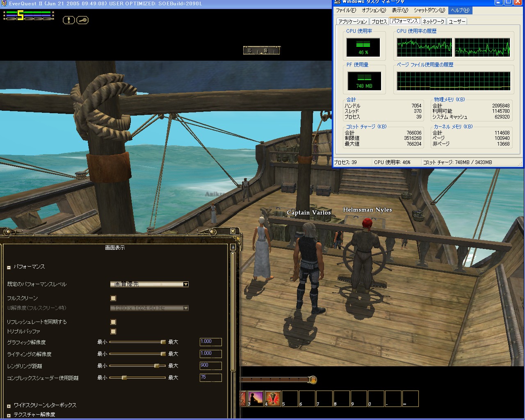Toggle the トリプルバッファ checkbox
Image resolution: width=525 pixels, height=420 pixels.
(113, 331)
